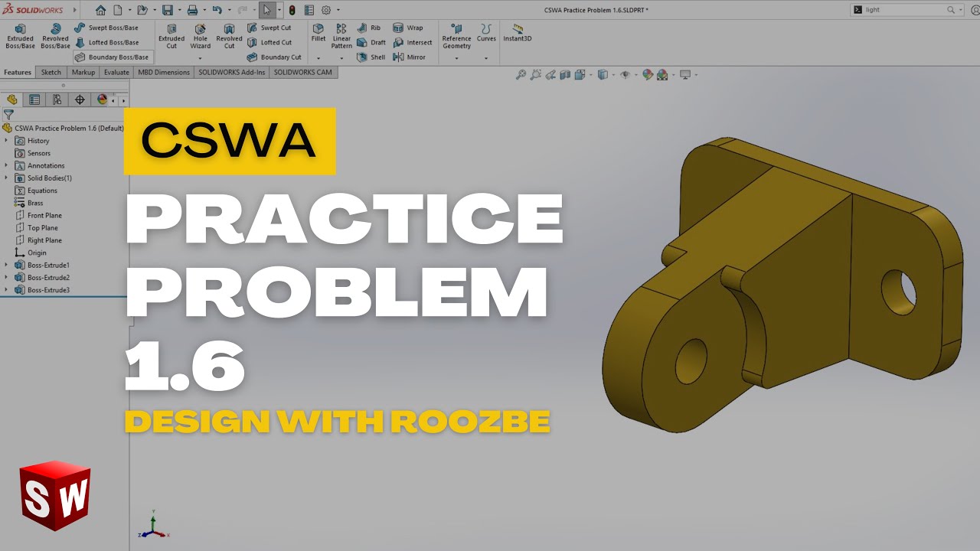This screenshot has height=551, width=980.
Task: Open the PropertyManager tab
Action: pyautogui.click(x=34, y=99)
